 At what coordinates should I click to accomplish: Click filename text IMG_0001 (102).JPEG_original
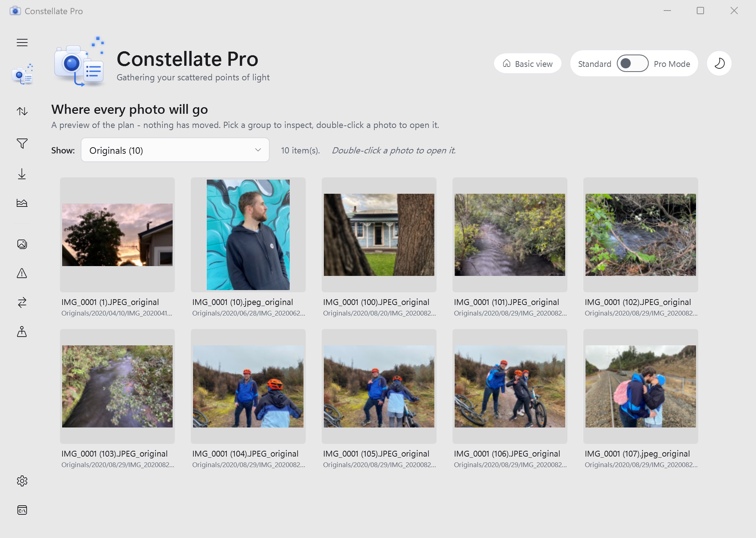point(638,302)
